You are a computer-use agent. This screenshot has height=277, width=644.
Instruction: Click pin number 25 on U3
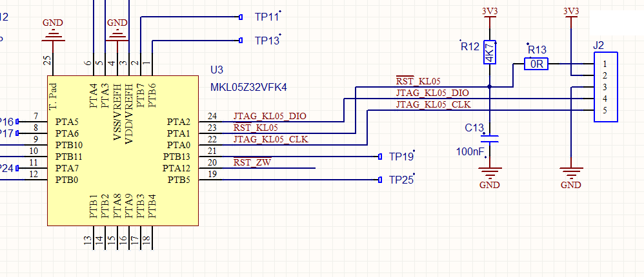[48, 61]
